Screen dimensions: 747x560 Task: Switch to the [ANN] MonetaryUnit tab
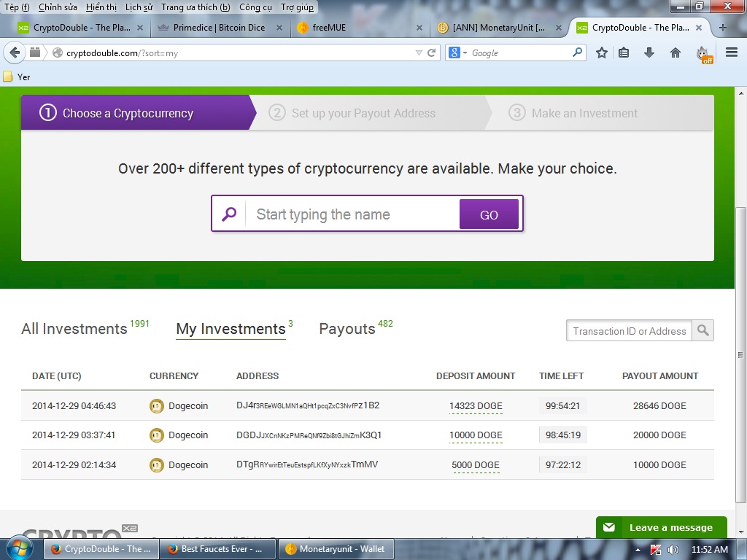(498, 28)
